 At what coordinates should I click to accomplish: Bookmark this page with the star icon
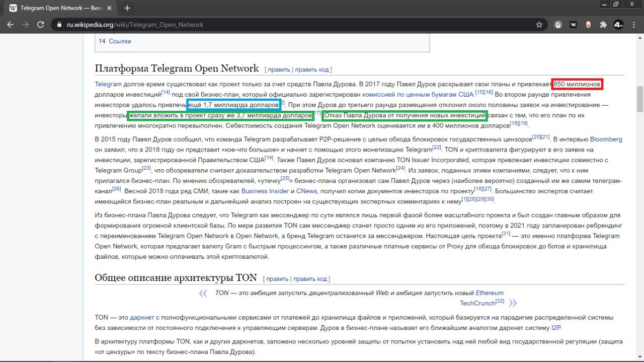pyautogui.click(x=539, y=24)
